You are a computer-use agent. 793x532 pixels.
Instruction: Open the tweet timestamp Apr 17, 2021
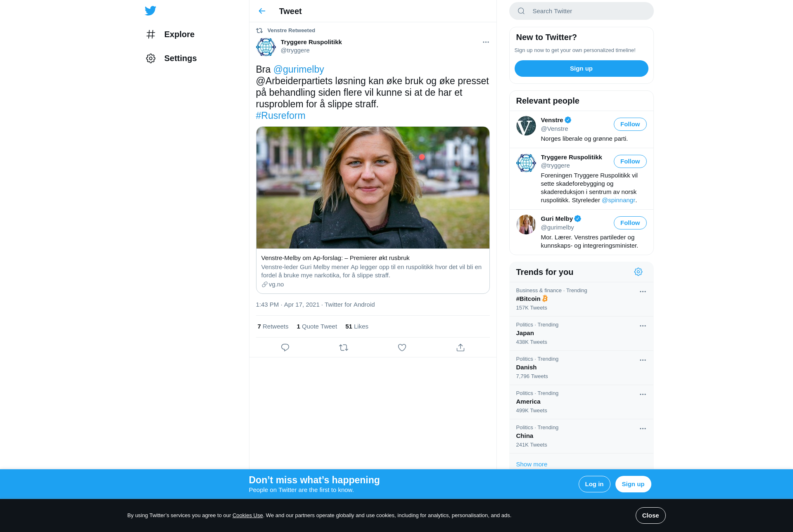pos(287,305)
